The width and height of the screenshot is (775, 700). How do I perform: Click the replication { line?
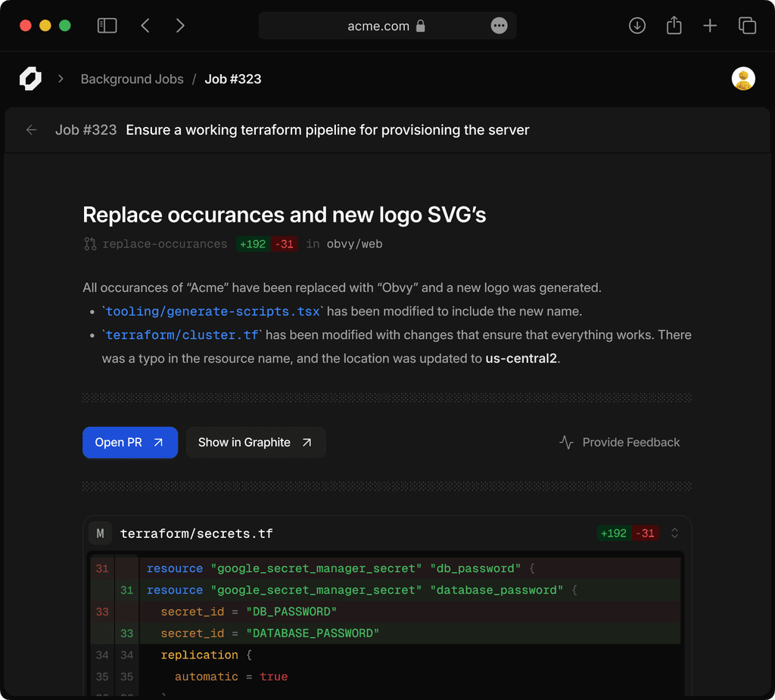pos(385,655)
